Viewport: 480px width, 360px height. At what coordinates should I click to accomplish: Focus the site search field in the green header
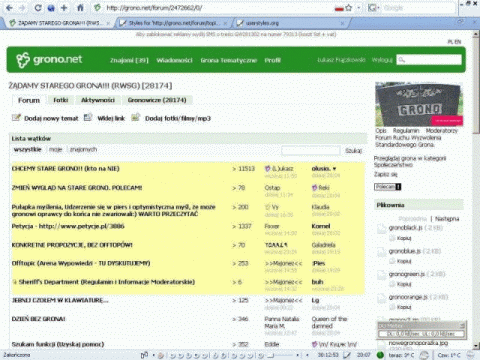click(429, 60)
